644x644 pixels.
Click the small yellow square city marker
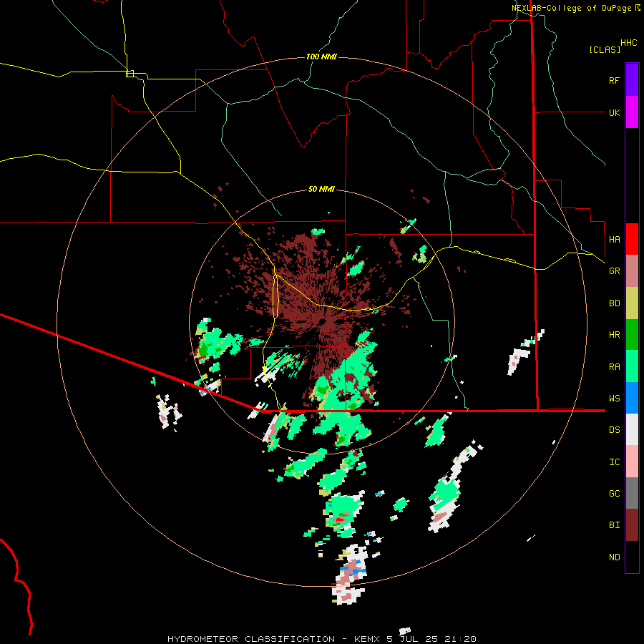pyautogui.click(x=130, y=74)
